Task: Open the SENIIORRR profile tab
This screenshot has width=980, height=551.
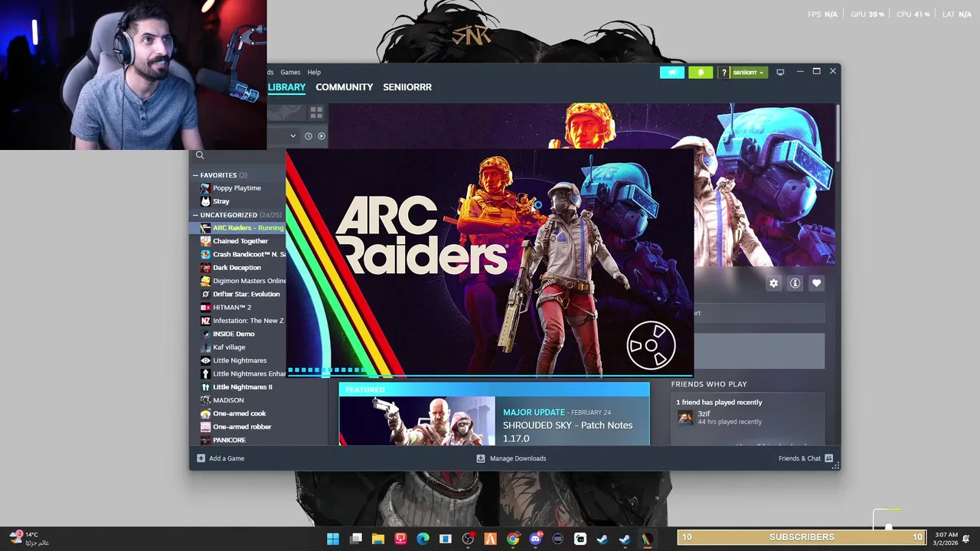Action: coord(407,87)
